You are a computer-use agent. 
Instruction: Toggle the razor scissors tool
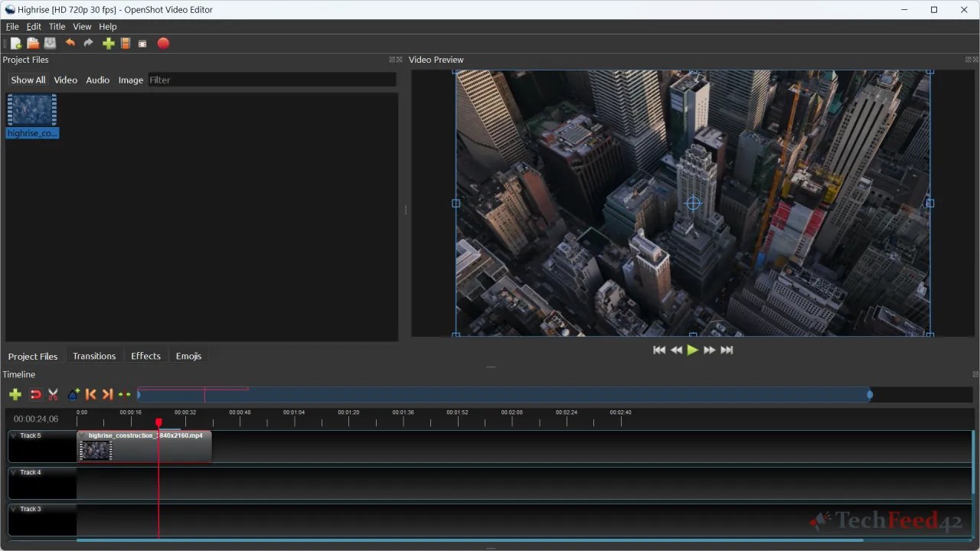(53, 394)
